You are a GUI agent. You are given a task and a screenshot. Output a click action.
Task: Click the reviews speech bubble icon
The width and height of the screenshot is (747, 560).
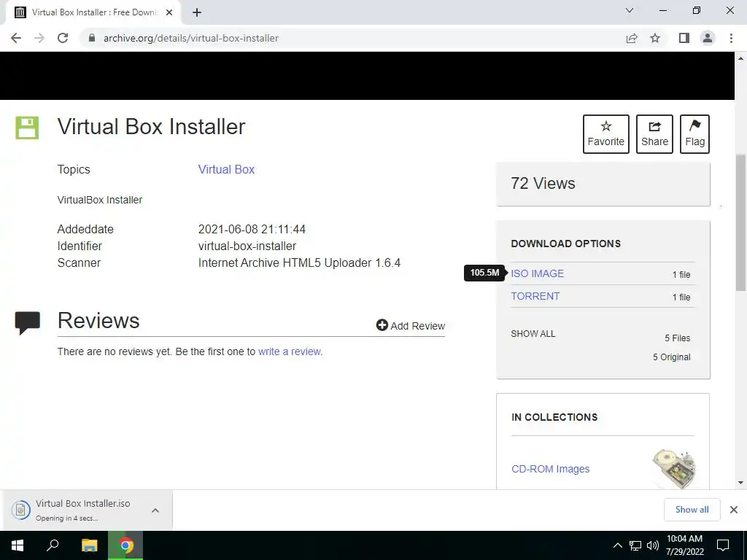pyautogui.click(x=28, y=323)
